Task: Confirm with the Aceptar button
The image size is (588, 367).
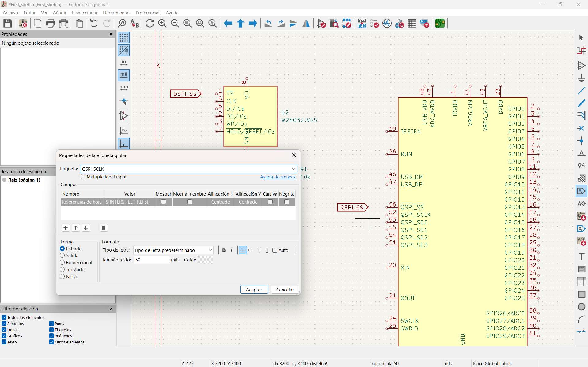Action: (254, 290)
